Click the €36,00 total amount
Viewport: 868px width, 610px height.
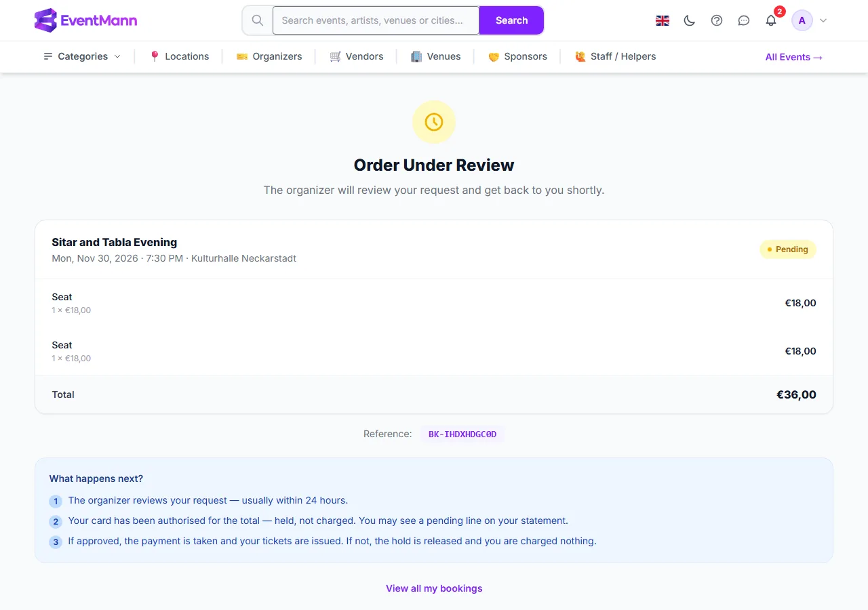point(796,394)
